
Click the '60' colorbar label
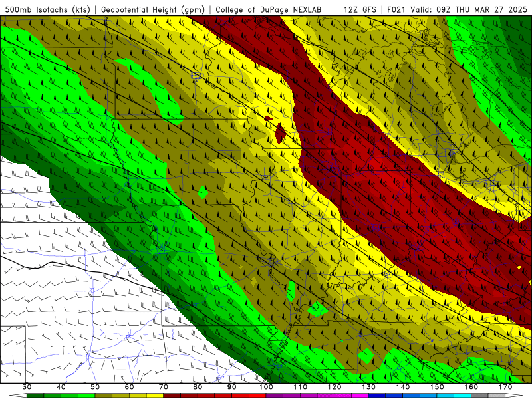[x=129, y=387]
